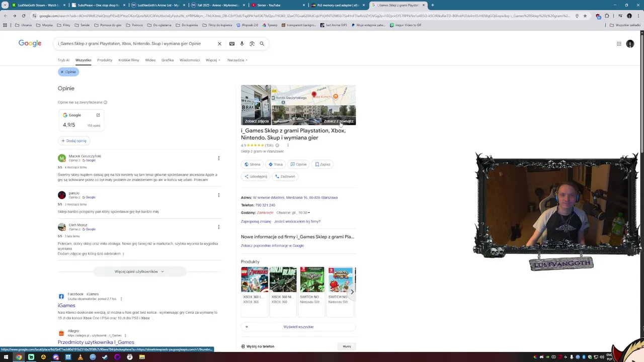
Task: Go to Google homepage logo
Action: pyautogui.click(x=30, y=43)
